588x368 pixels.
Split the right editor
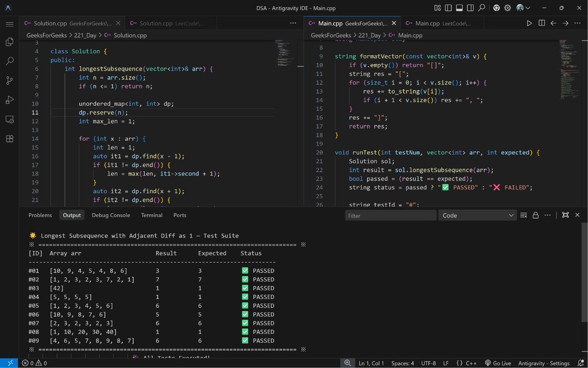tap(541, 23)
